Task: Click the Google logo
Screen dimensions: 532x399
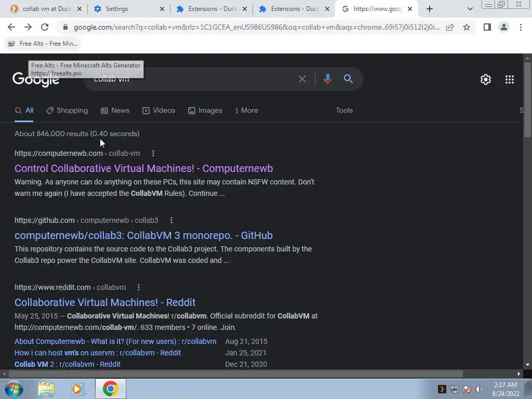Action: pos(36,80)
